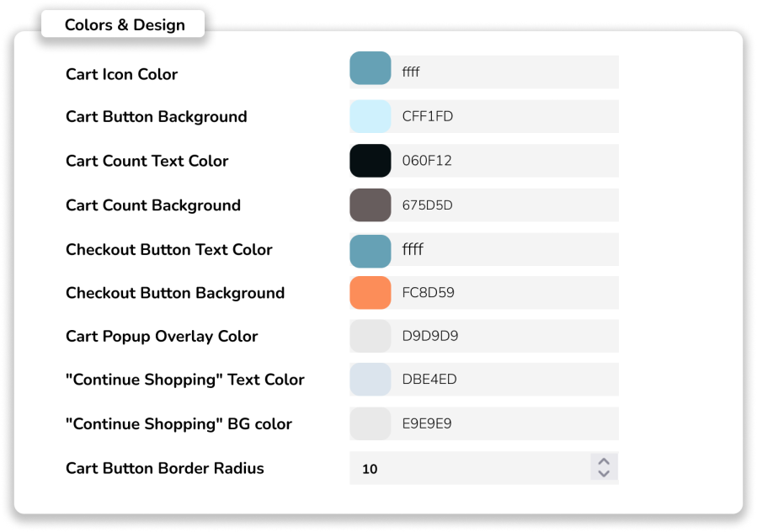
Task: Click the D9D9D9 overlay hex field
Action: 505,336
